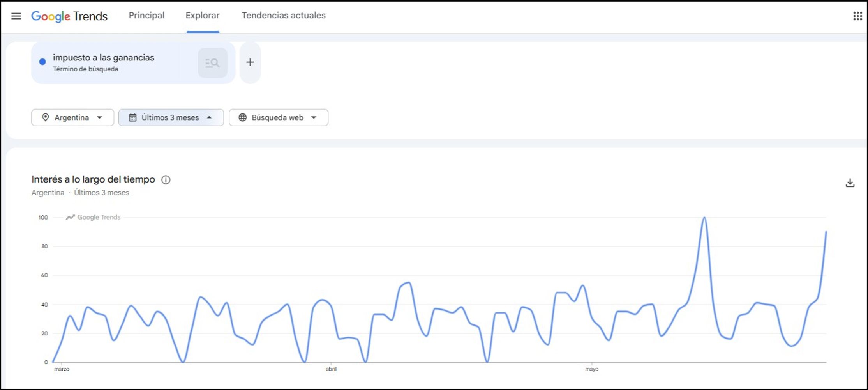
Task: Click the search term options icon
Action: pos(212,63)
